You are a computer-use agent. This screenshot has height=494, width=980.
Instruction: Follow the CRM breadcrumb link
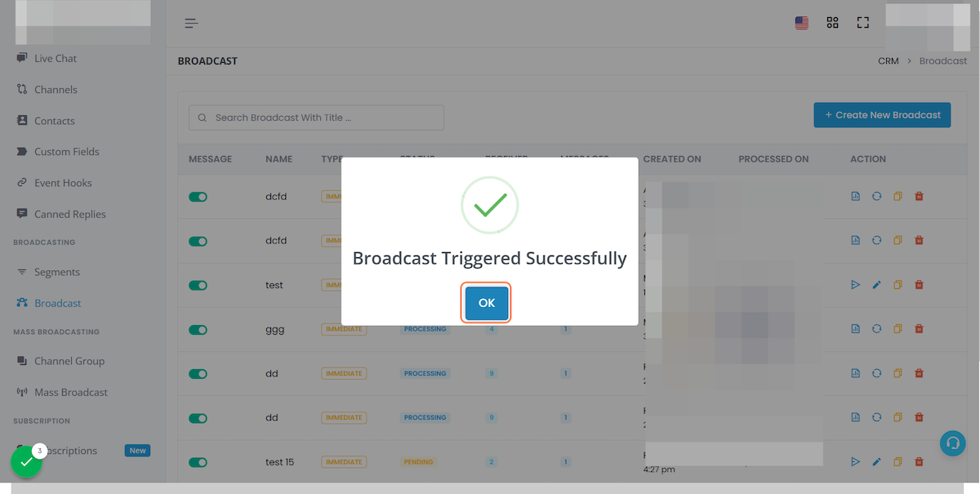(889, 61)
